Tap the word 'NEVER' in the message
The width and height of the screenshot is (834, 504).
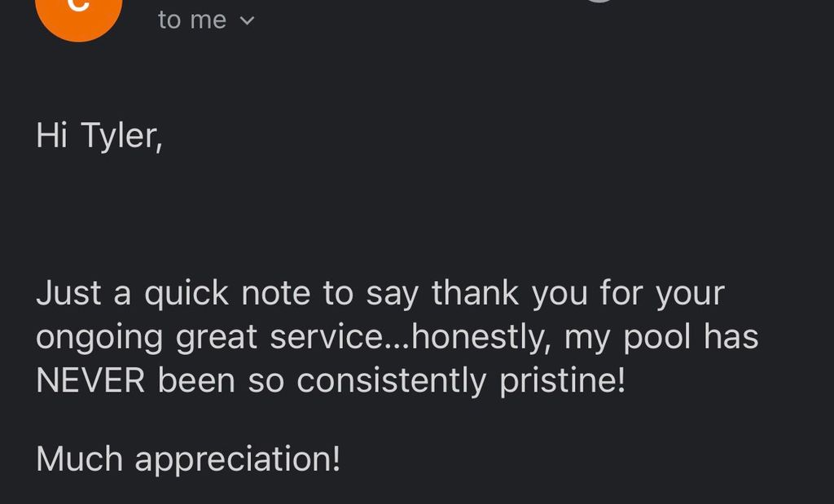tap(90, 381)
